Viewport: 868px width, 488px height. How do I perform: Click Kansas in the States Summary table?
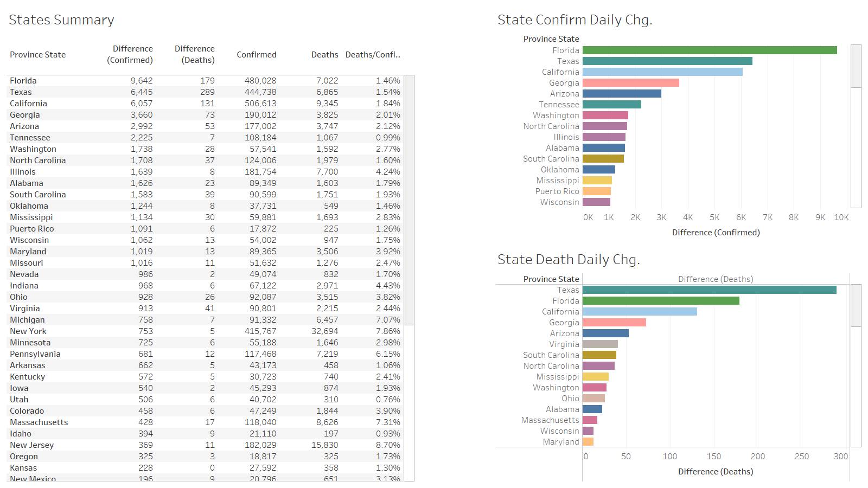(x=23, y=468)
